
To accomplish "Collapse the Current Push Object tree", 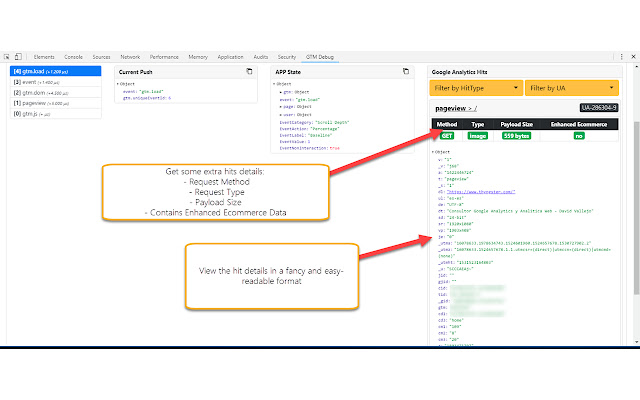I will pos(120,84).
